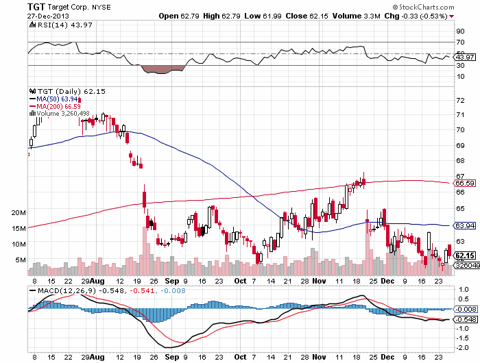Click the 69 price axis label

pos(460,146)
